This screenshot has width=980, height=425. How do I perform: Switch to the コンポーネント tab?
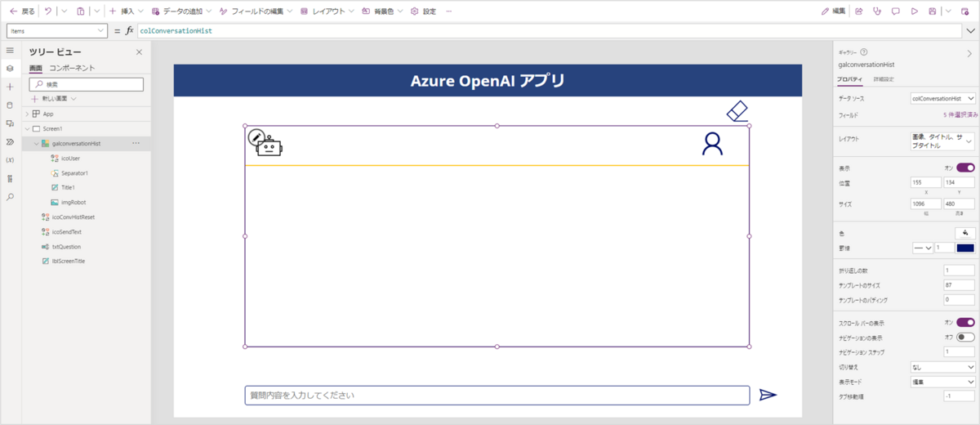[x=73, y=69]
